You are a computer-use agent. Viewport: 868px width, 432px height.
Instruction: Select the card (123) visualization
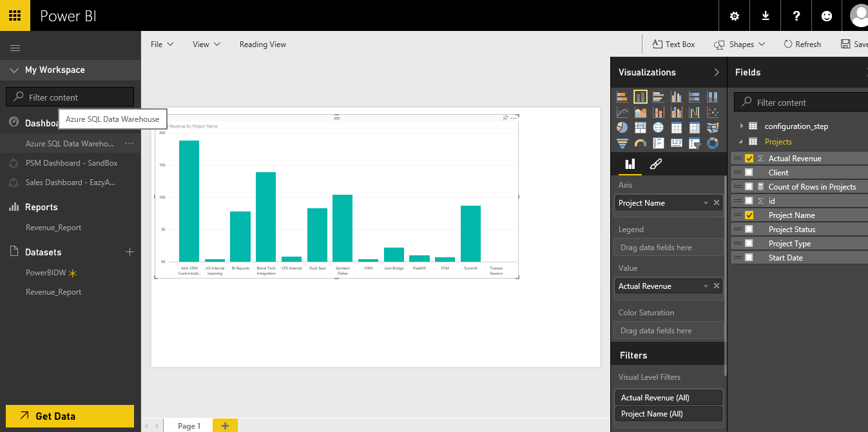[x=676, y=143]
